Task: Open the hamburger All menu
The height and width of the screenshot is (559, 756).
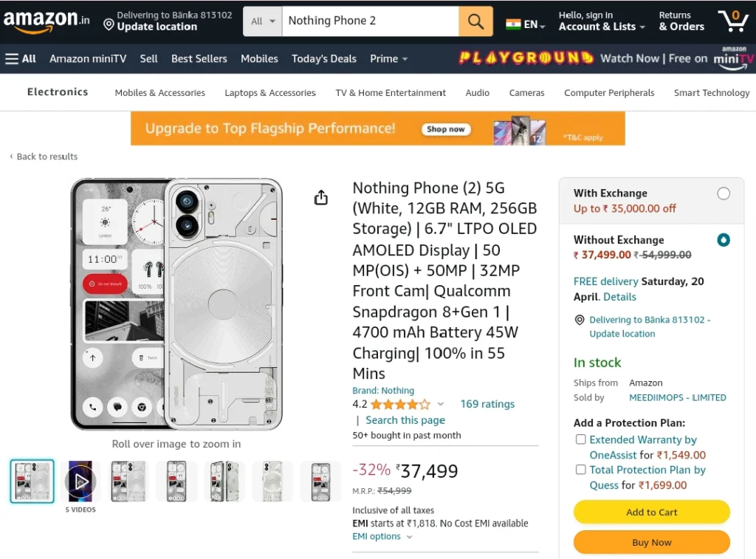Action: pos(21,59)
